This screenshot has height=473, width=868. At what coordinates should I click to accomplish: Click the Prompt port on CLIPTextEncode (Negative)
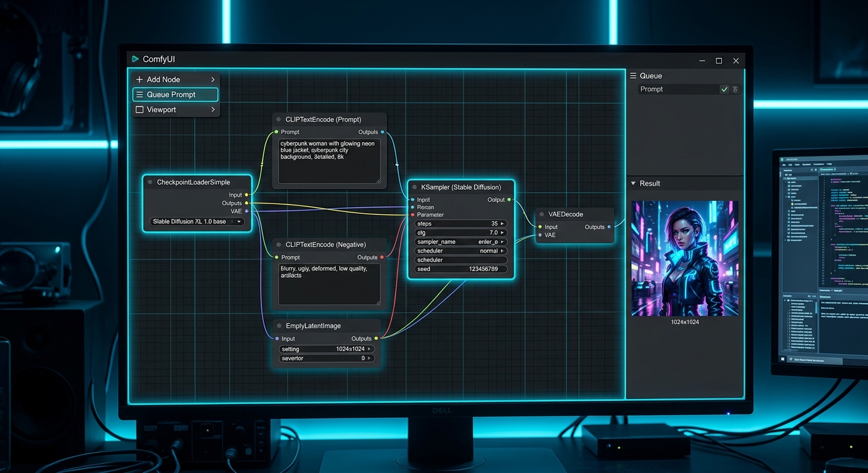pos(276,257)
